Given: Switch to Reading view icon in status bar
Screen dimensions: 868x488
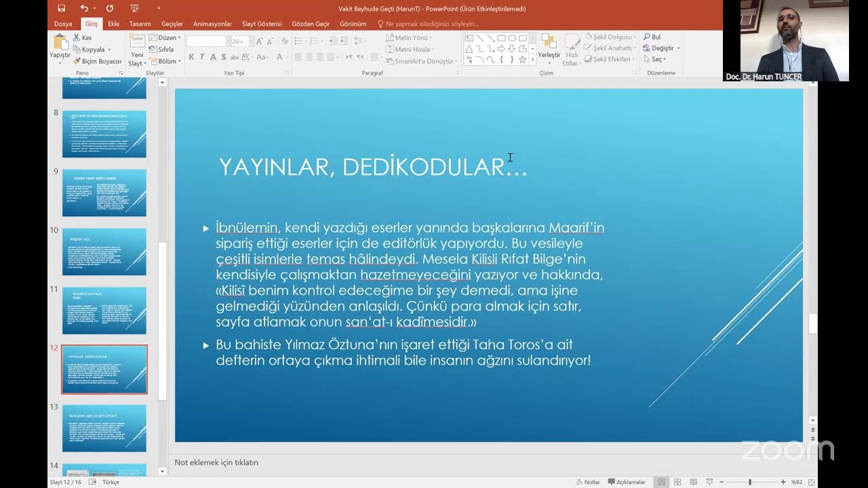Looking at the screenshot, I should pos(692,482).
